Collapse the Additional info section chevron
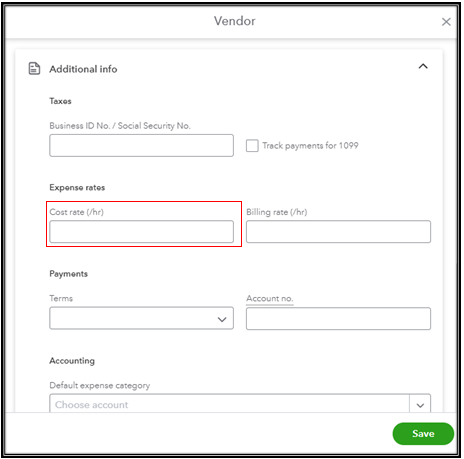This screenshot has width=464, height=459. coord(423,66)
